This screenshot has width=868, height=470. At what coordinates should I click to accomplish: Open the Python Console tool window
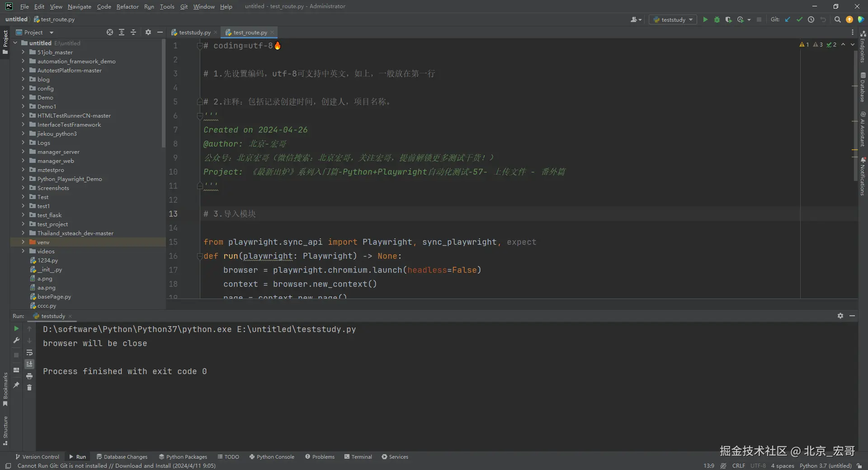point(272,457)
